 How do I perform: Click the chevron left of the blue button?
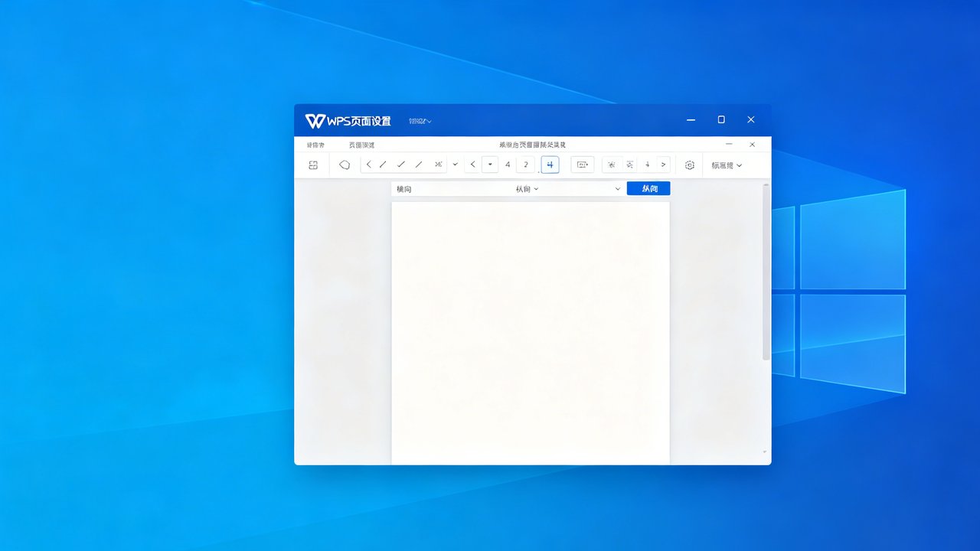[x=617, y=189]
